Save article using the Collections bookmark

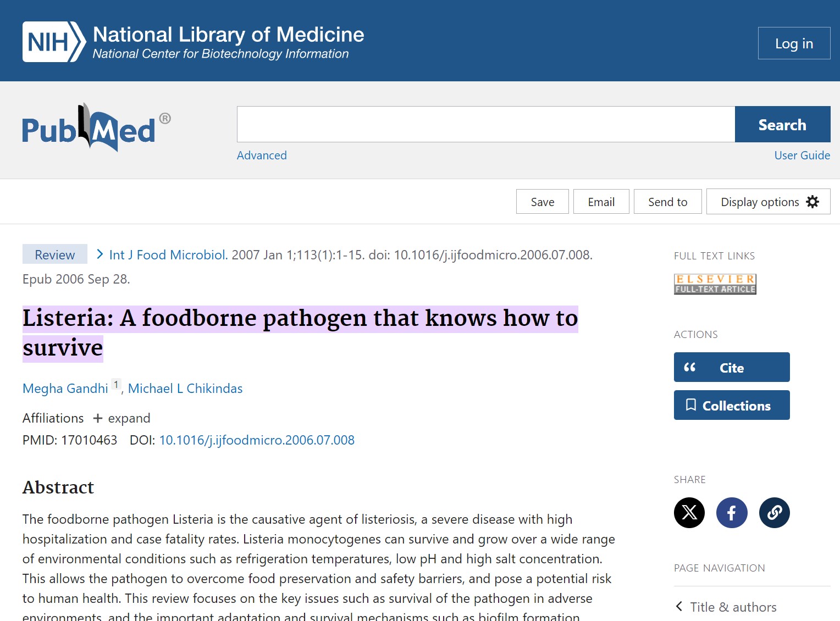tap(731, 405)
